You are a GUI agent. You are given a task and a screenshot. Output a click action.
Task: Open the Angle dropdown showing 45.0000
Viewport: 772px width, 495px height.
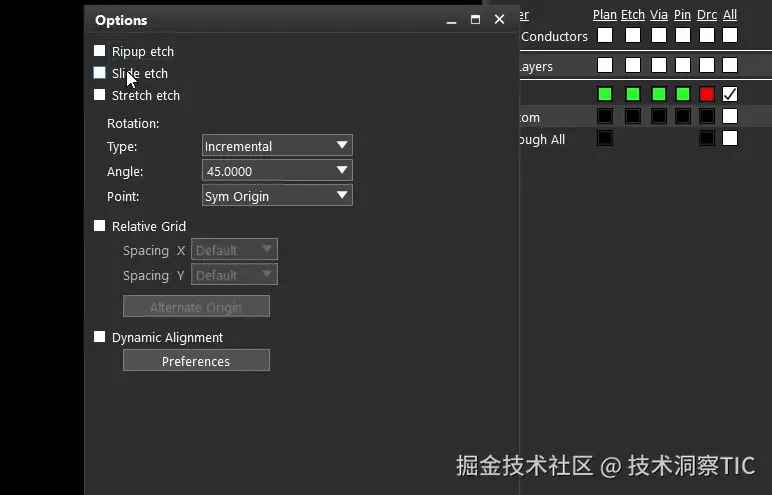(x=277, y=171)
